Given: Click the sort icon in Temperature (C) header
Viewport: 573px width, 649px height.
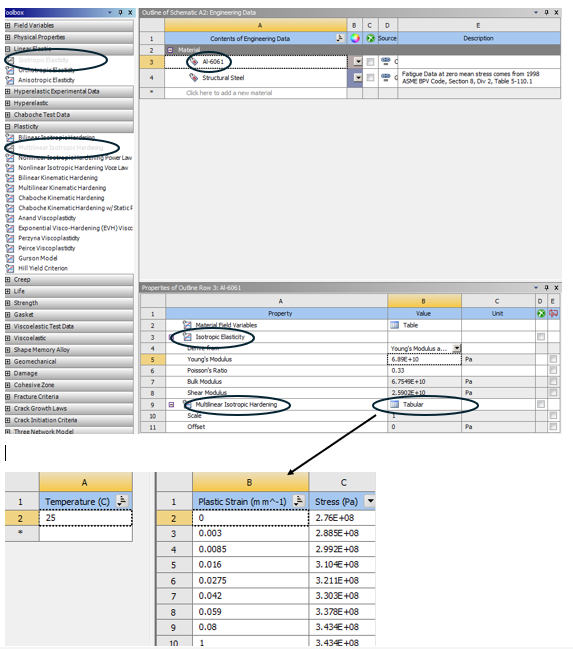Looking at the screenshot, I should (122, 501).
